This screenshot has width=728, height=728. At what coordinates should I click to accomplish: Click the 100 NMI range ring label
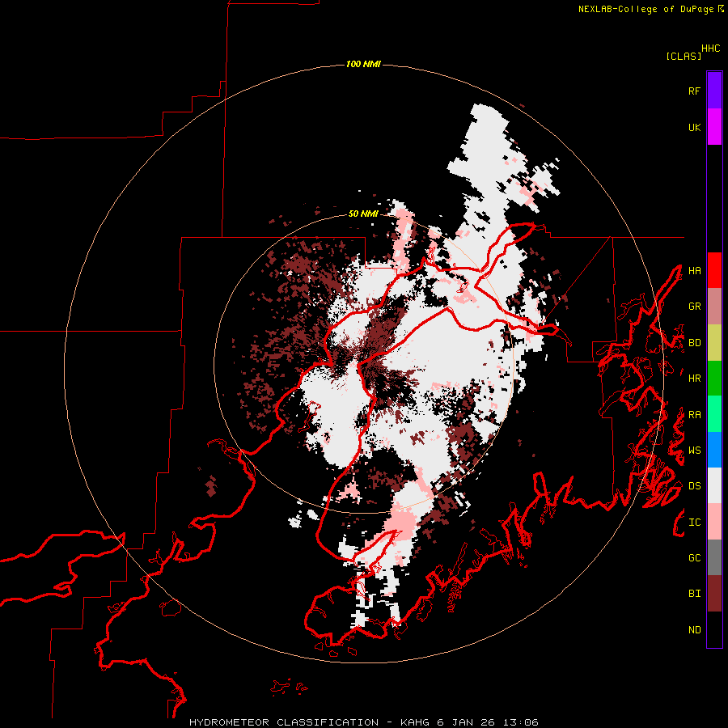tap(363, 64)
